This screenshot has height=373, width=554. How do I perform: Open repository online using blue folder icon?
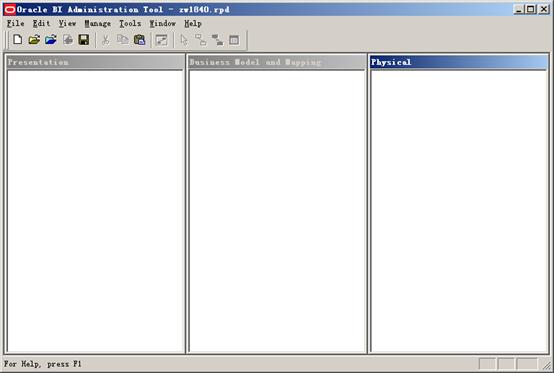click(51, 40)
